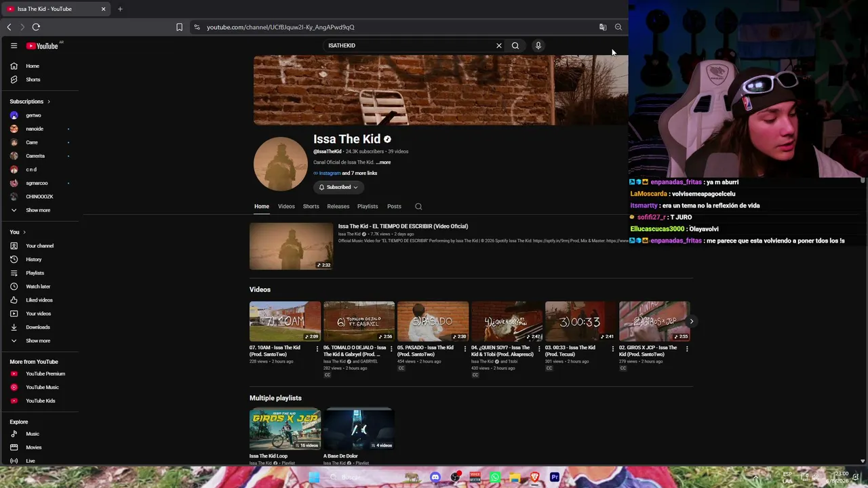Click the YouTube logo

(42, 45)
